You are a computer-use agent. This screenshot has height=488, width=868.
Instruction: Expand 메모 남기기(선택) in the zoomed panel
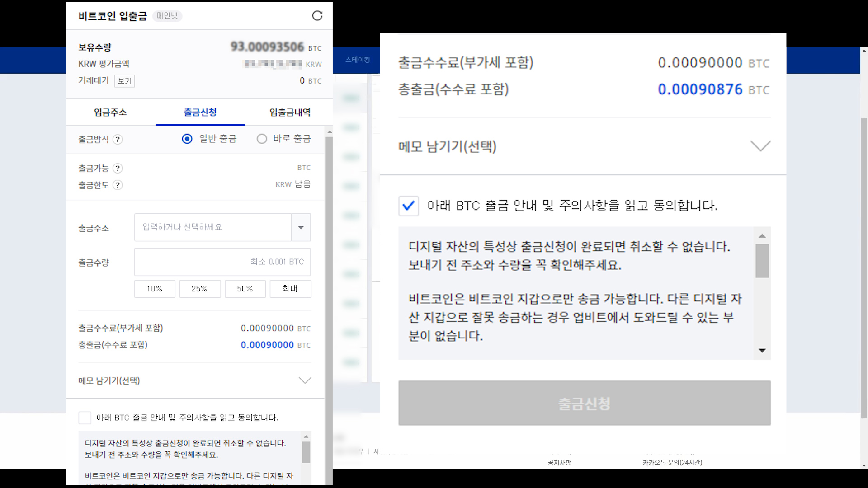click(760, 146)
